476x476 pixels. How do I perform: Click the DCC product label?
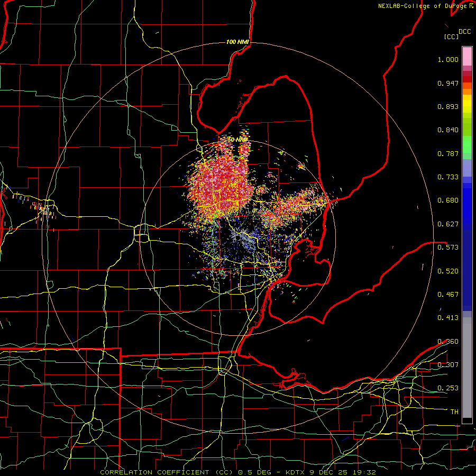[465, 32]
